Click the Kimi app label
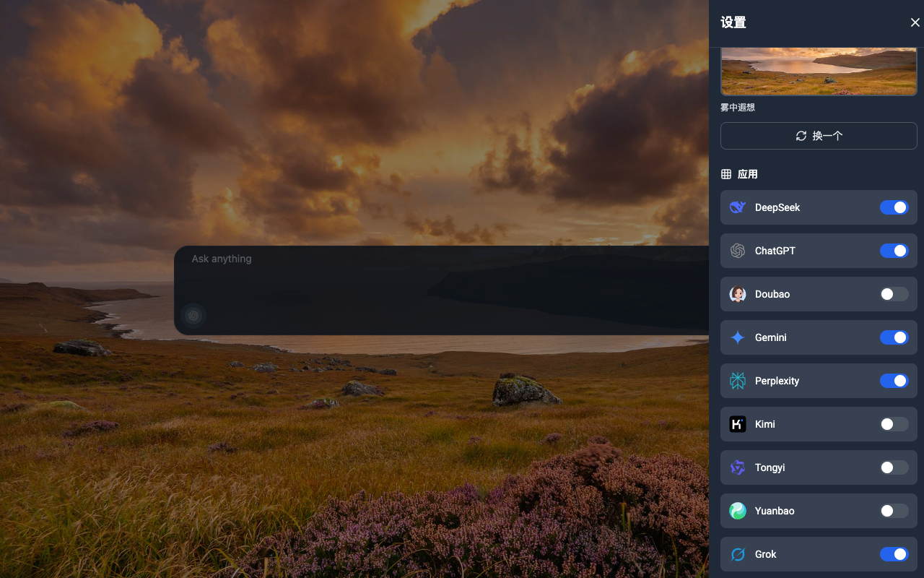The height and width of the screenshot is (578, 924). tap(765, 424)
